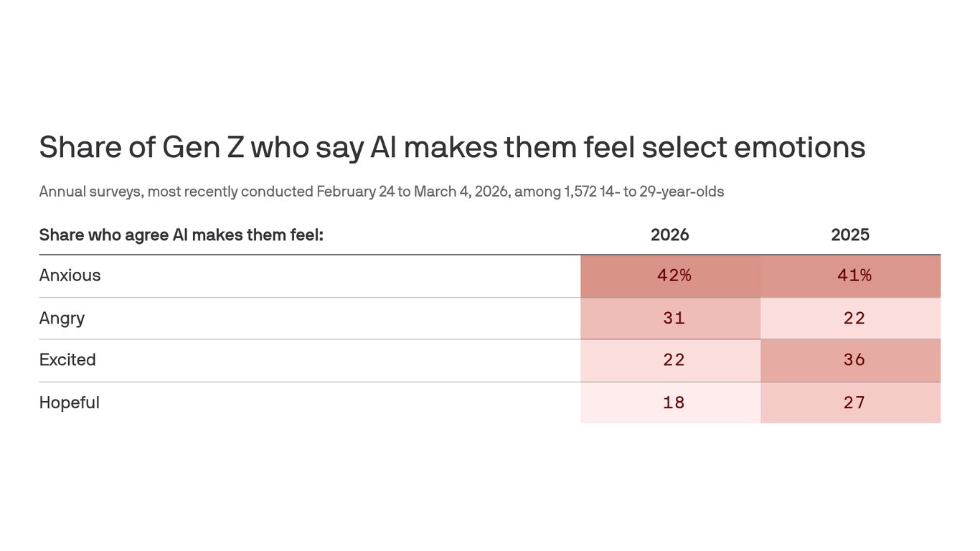Select the Angry row label

62,318
